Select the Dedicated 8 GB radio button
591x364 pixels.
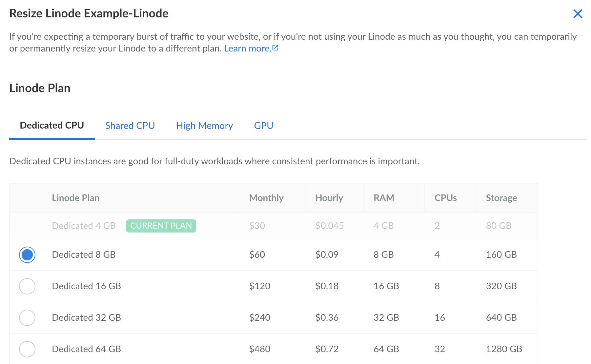pos(28,255)
